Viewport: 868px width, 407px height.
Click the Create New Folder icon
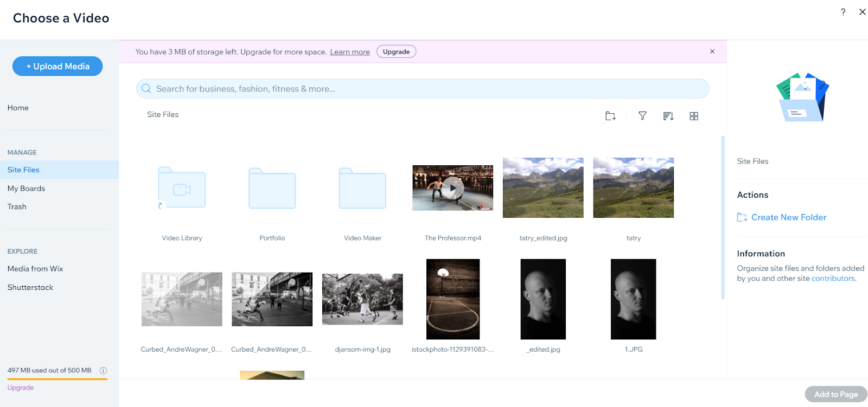pyautogui.click(x=742, y=217)
